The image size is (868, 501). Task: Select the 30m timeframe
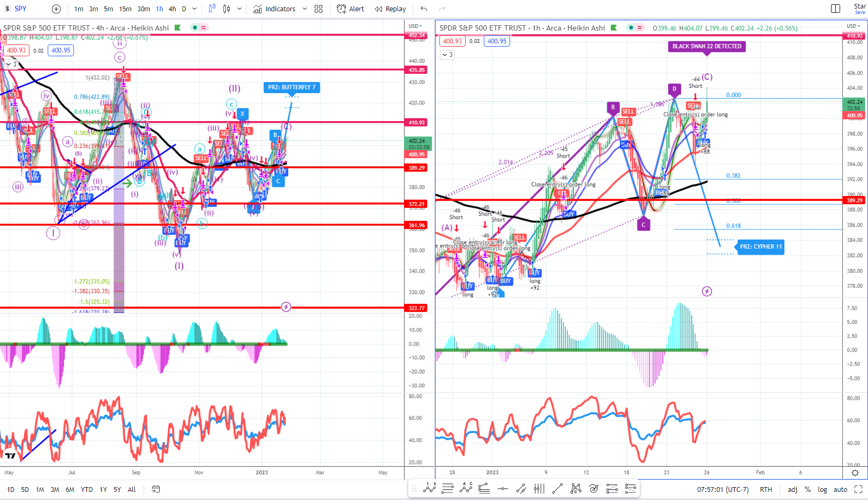(x=144, y=9)
